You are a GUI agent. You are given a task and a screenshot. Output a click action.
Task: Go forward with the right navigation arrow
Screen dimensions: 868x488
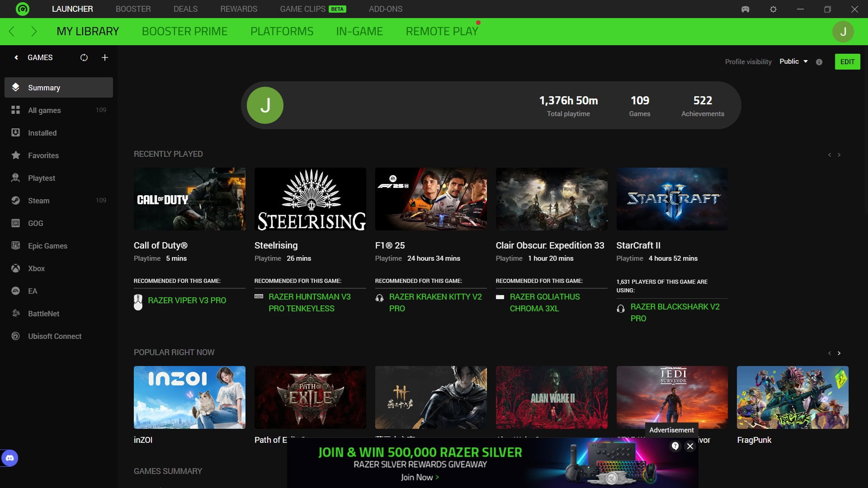34,31
